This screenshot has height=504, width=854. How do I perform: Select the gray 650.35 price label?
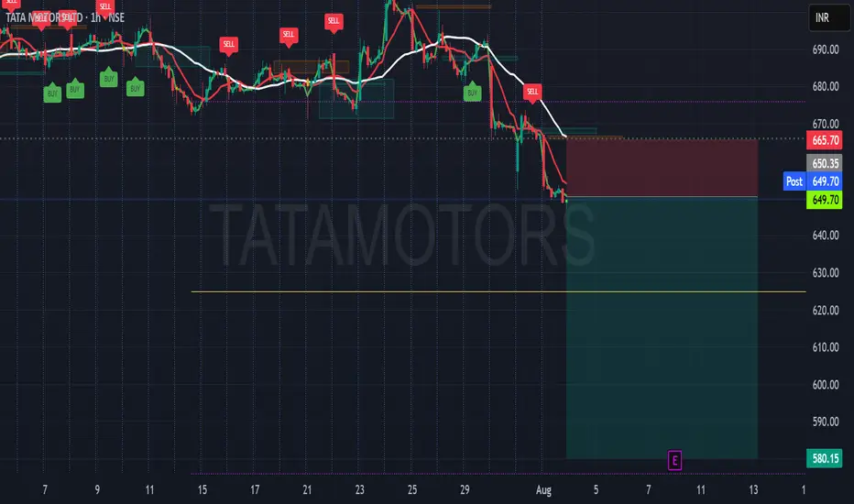tap(825, 163)
